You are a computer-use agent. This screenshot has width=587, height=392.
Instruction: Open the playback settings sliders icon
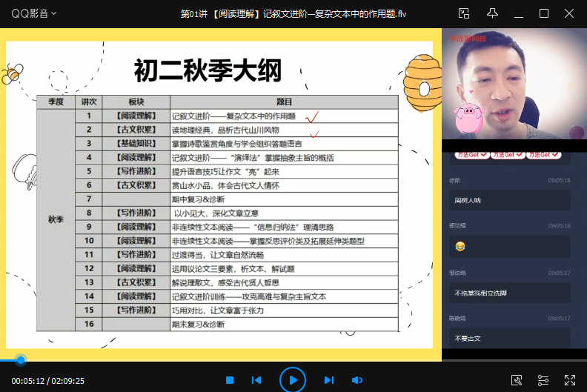(x=543, y=380)
